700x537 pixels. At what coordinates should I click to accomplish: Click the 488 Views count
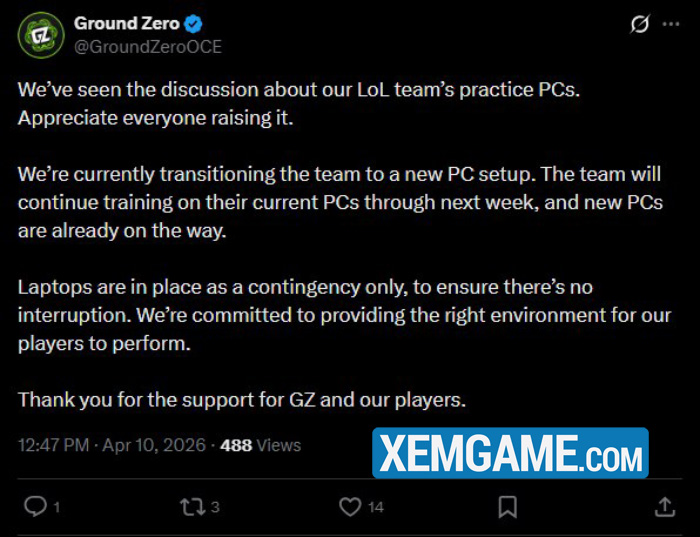[260, 445]
